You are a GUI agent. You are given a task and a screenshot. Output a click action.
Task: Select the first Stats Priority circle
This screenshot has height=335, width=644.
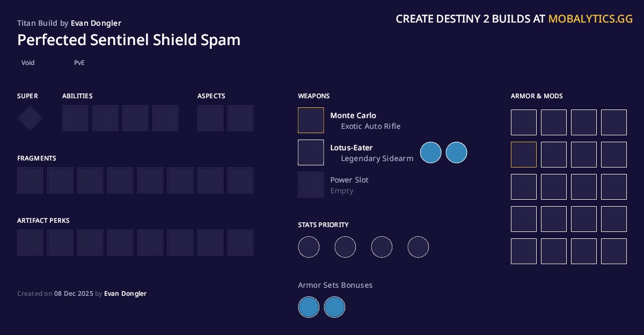pyautogui.click(x=309, y=247)
